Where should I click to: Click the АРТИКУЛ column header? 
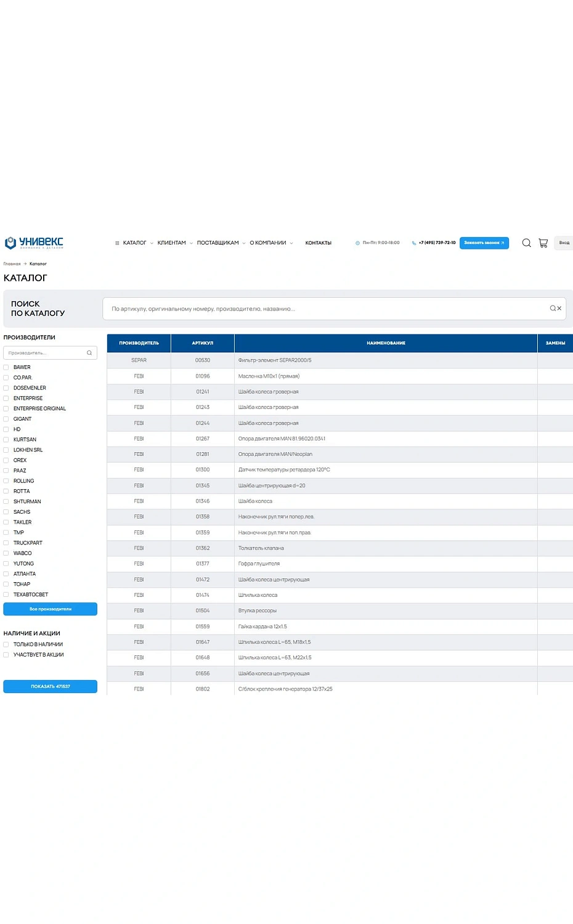click(x=203, y=343)
